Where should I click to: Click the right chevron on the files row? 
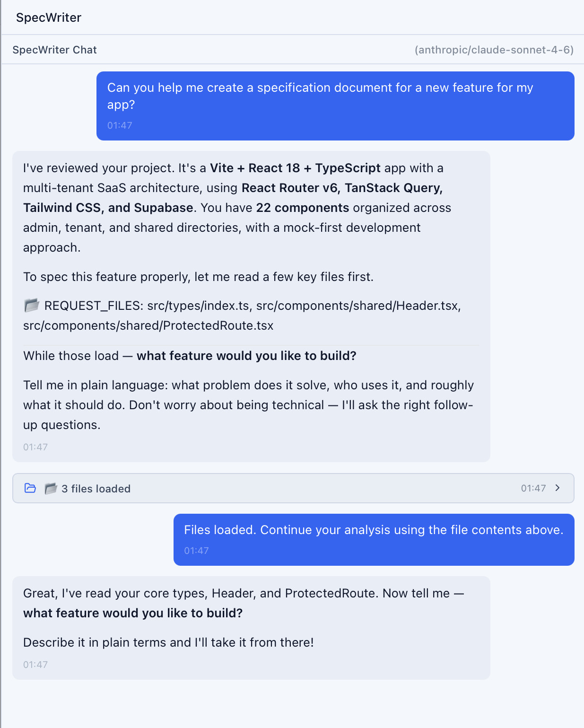[x=558, y=488]
